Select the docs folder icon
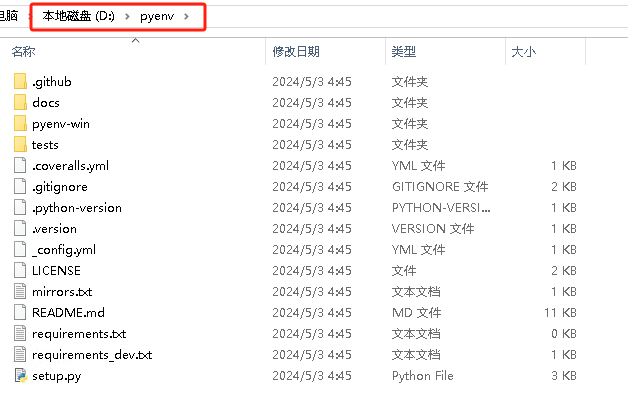 pos(20,103)
